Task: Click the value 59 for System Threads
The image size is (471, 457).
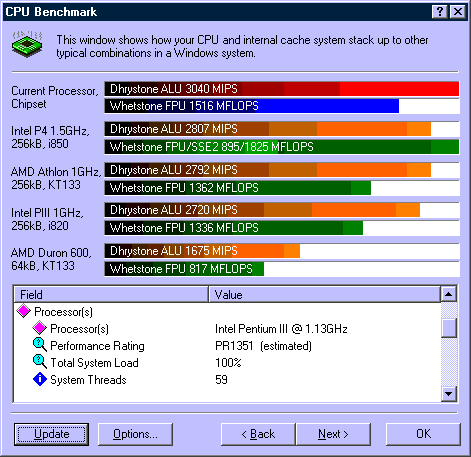Action: pos(221,380)
